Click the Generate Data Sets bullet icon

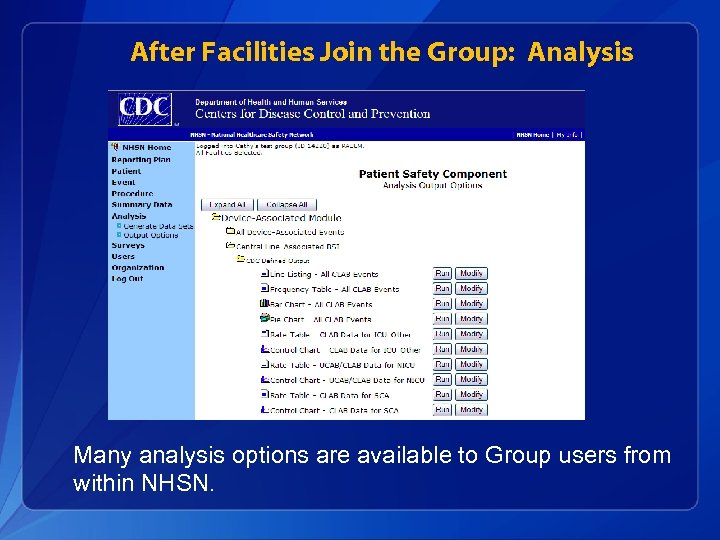(119, 226)
